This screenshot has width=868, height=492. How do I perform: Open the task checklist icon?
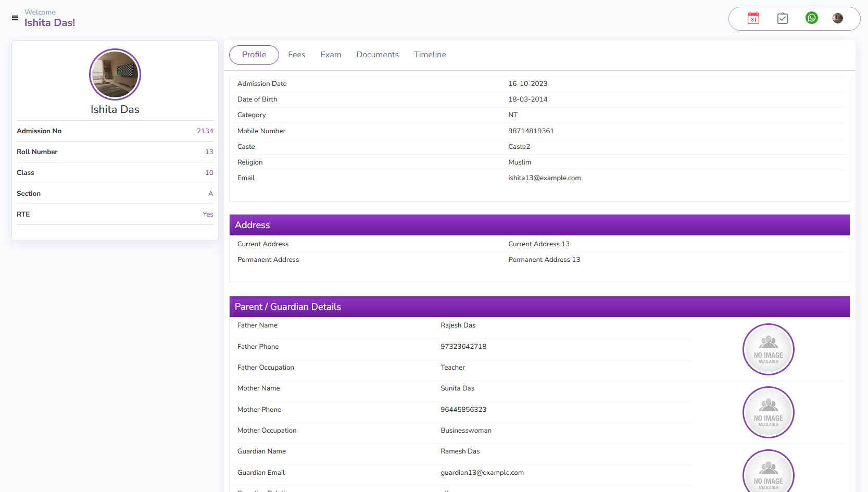pos(782,19)
